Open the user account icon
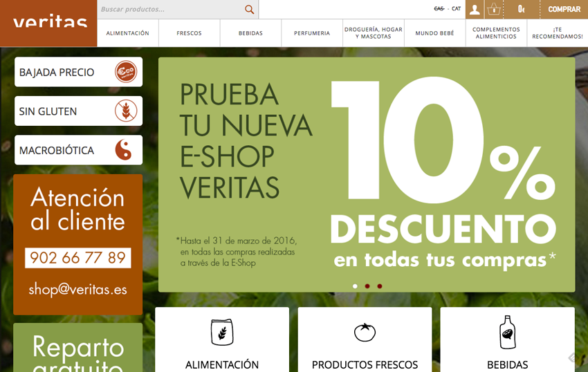The image size is (588, 372). 475,10
